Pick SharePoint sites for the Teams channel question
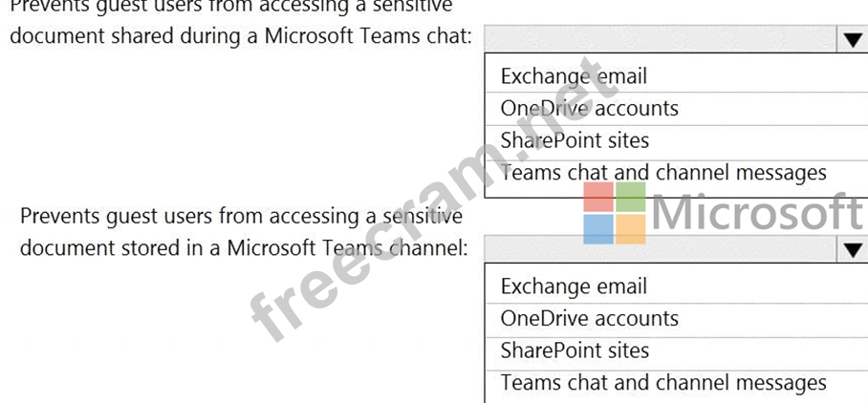868x403 pixels. point(575,350)
